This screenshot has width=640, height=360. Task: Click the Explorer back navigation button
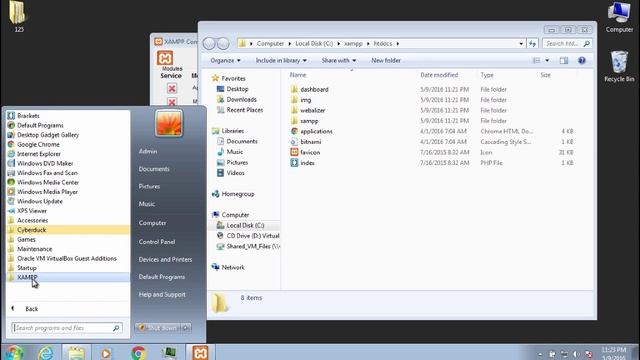(x=209, y=43)
